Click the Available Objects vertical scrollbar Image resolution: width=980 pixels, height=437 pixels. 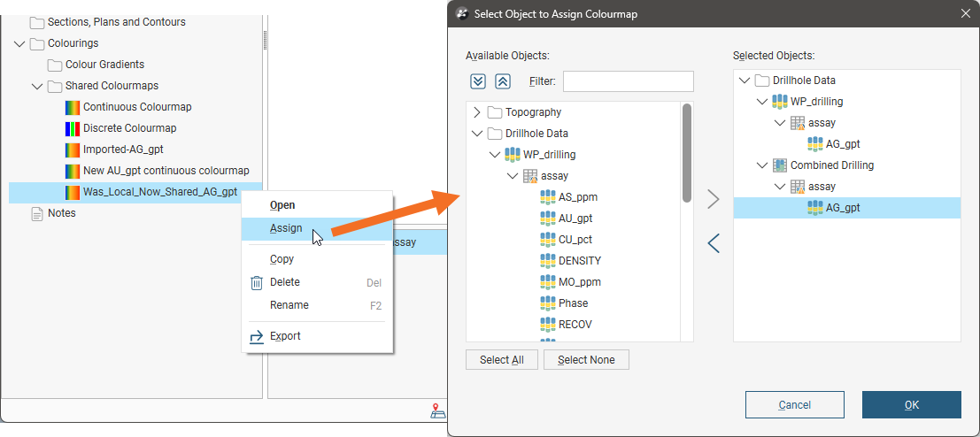(x=686, y=153)
